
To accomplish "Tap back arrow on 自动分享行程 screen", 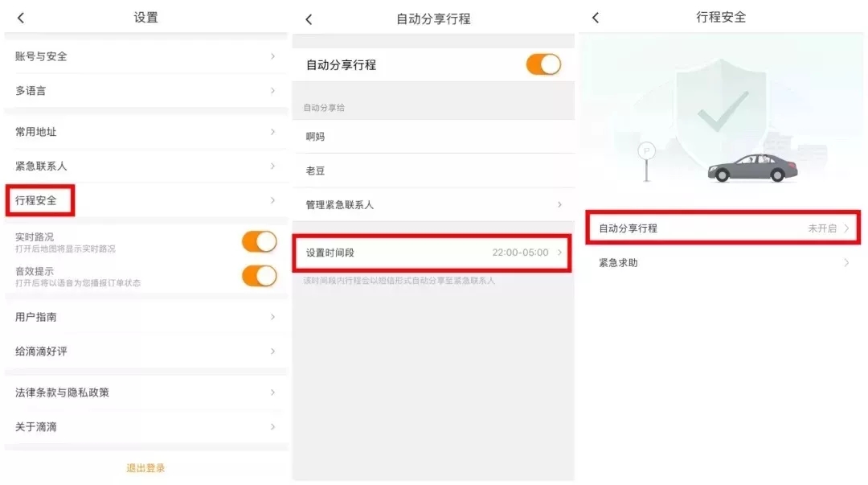I will [x=309, y=19].
